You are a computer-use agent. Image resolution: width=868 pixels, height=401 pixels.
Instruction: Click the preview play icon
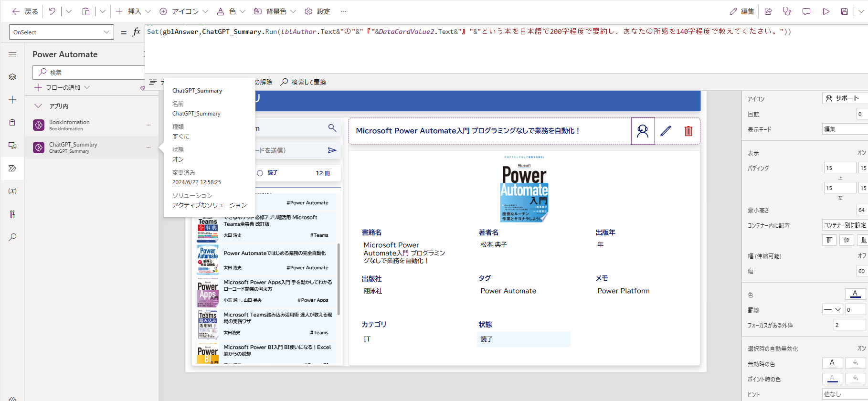pos(826,11)
